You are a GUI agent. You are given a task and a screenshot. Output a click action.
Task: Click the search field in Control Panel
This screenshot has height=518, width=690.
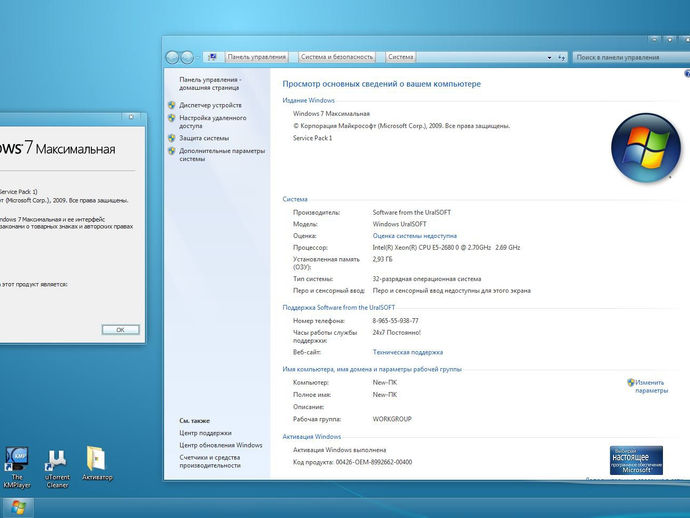coord(631,57)
